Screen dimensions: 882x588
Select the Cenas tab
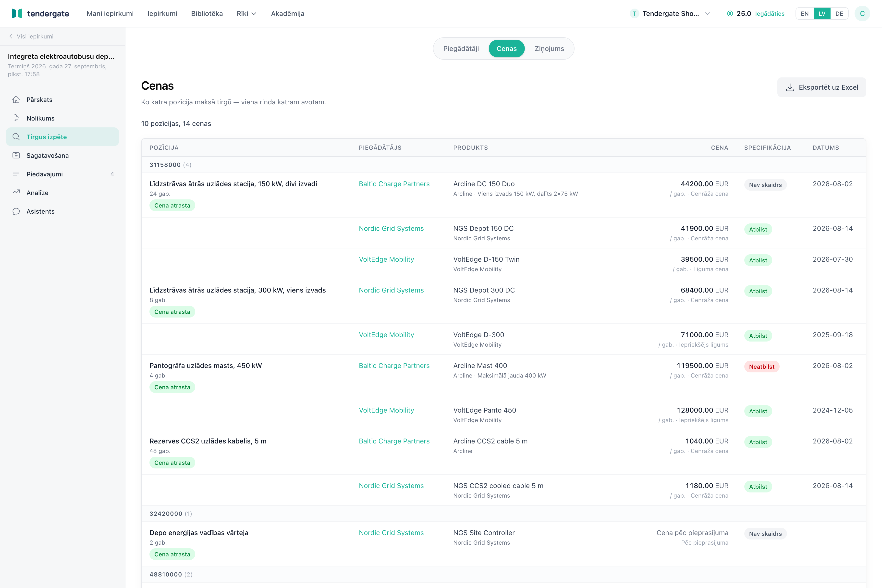coord(507,48)
